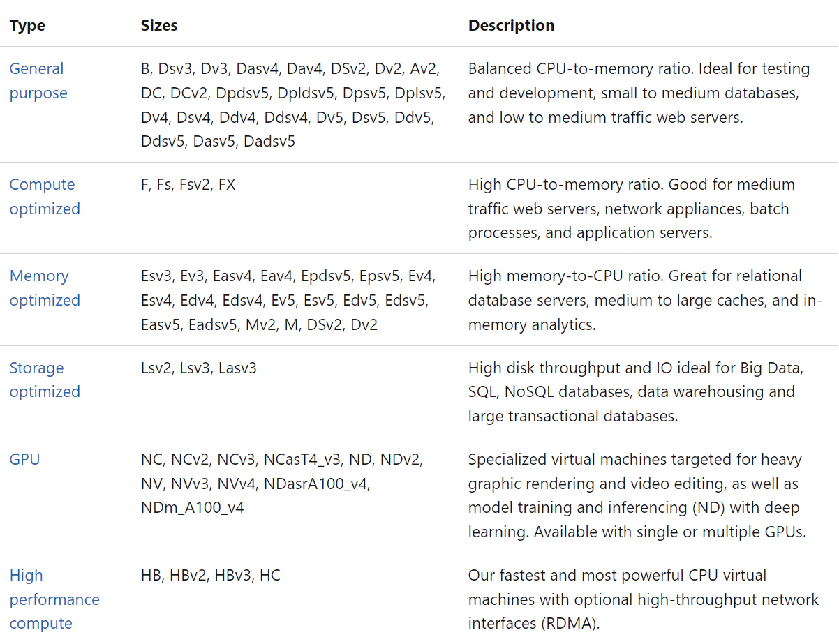Click the Sizes column header
Screen dimensions: 839x644
click(159, 26)
